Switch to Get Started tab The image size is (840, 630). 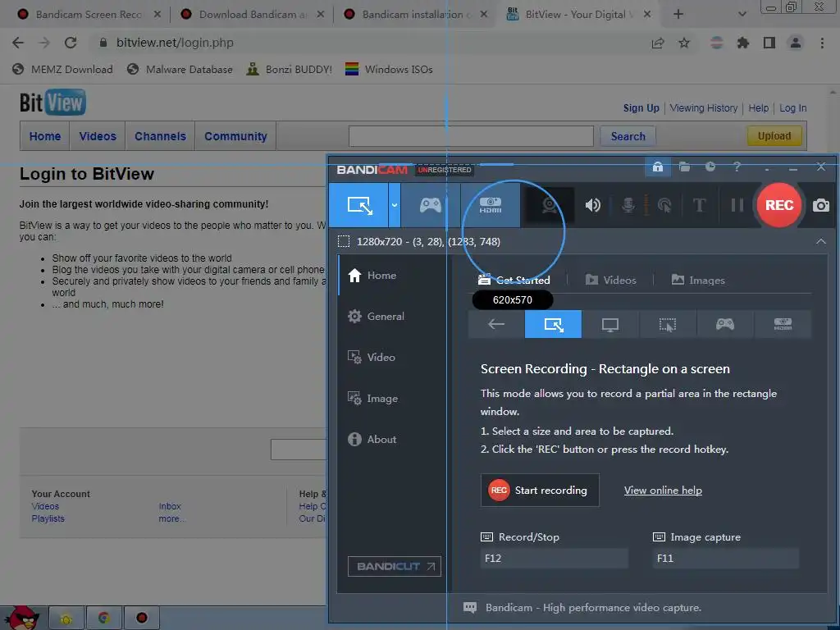[514, 281]
